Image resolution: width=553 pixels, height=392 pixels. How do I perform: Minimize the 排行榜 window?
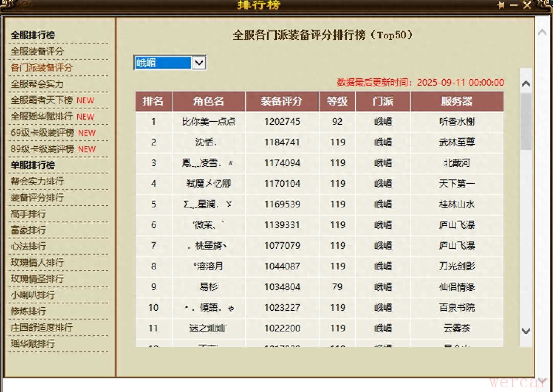pyautogui.click(x=514, y=5)
